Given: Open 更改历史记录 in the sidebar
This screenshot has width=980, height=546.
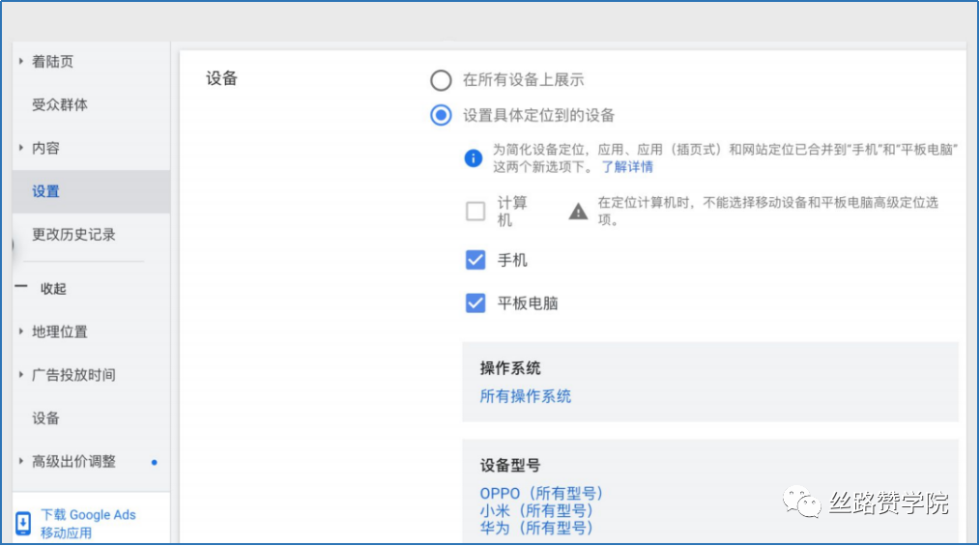Looking at the screenshot, I should tap(73, 235).
